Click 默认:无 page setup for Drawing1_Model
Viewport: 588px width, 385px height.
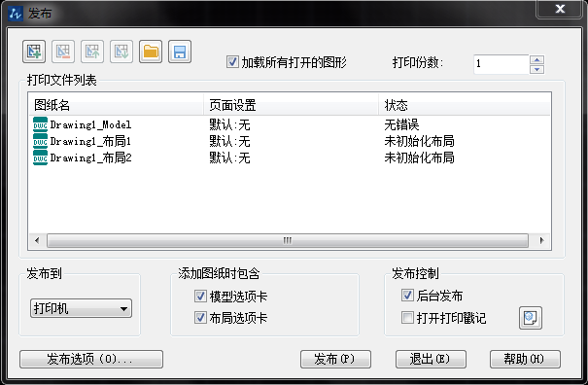(x=229, y=124)
